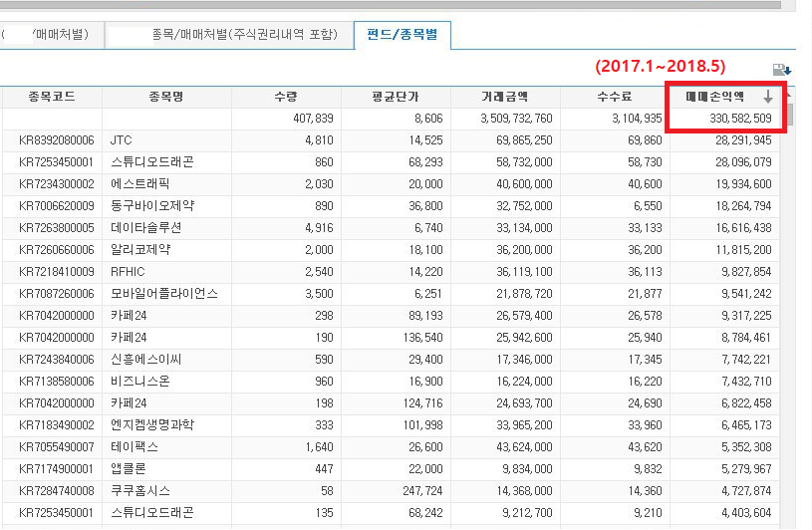Screen dimensions: 812x530
Task: Click total trade amount 3,509,732,760
Action: (516, 119)
